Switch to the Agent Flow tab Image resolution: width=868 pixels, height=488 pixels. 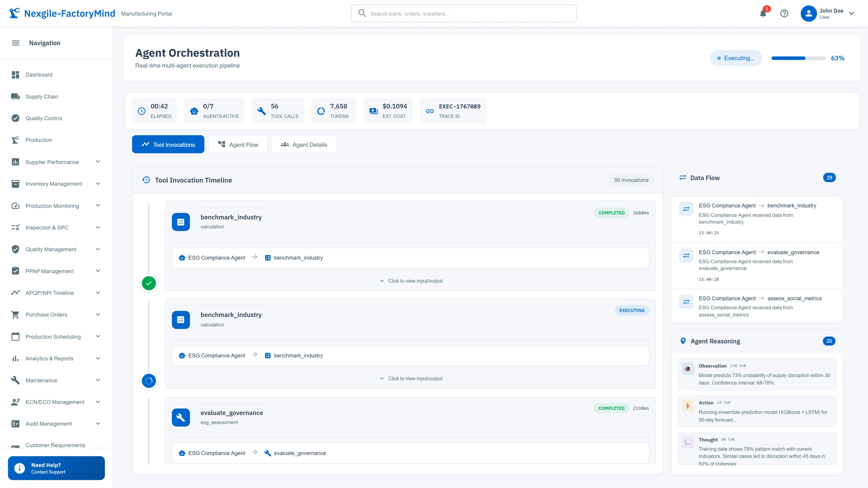[x=238, y=144]
